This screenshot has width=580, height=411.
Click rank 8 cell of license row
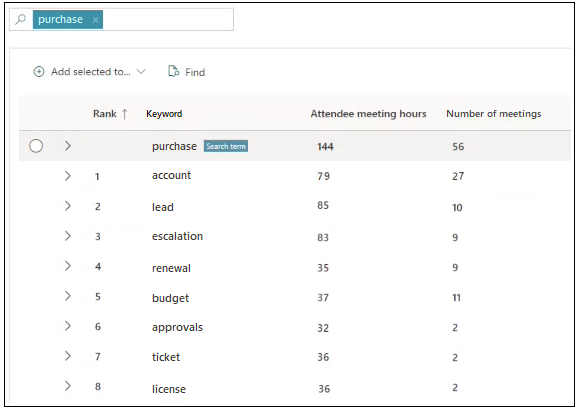[x=98, y=387]
